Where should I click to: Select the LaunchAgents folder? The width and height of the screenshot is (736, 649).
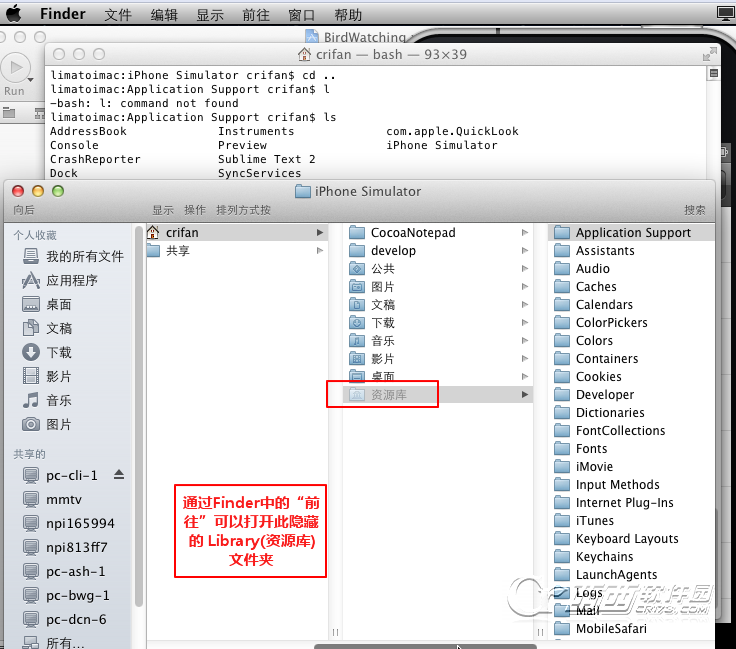[631, 574]
